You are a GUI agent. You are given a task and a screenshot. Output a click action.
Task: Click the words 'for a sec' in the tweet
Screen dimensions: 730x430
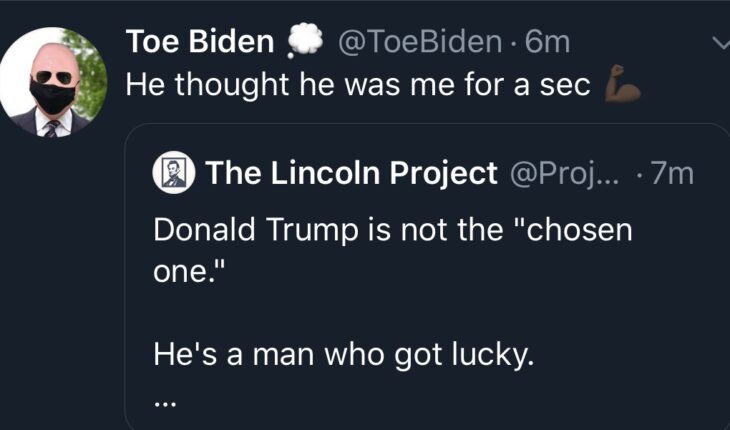tap(533, 84)
